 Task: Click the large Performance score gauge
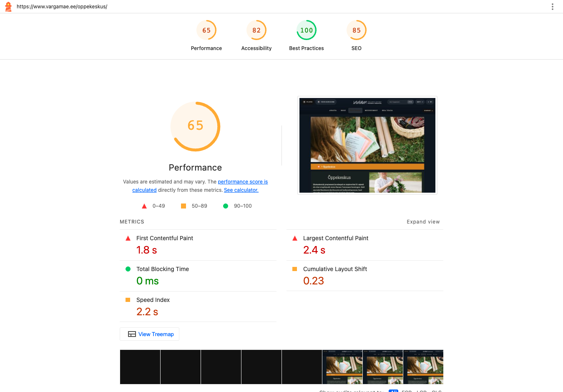(x=195, y=126)
